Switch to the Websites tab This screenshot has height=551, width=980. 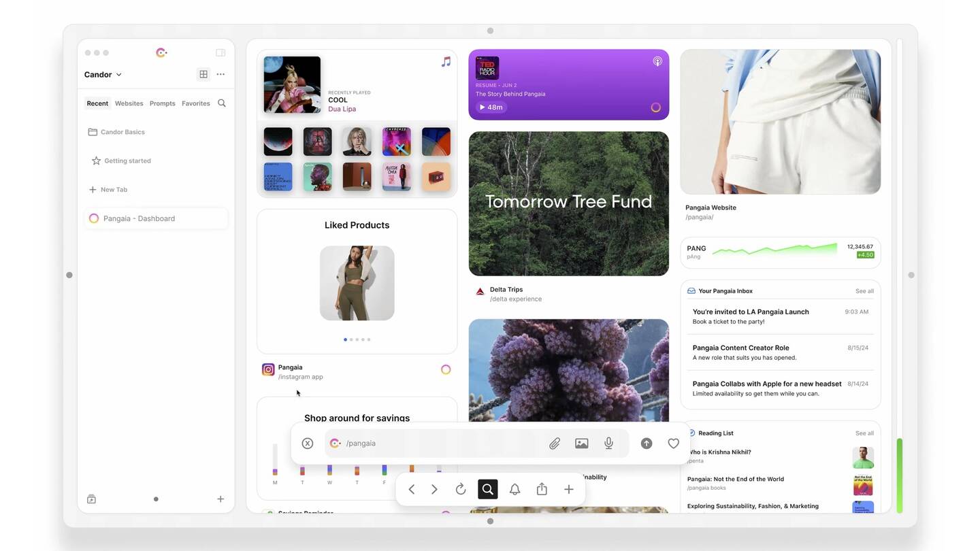129,103
